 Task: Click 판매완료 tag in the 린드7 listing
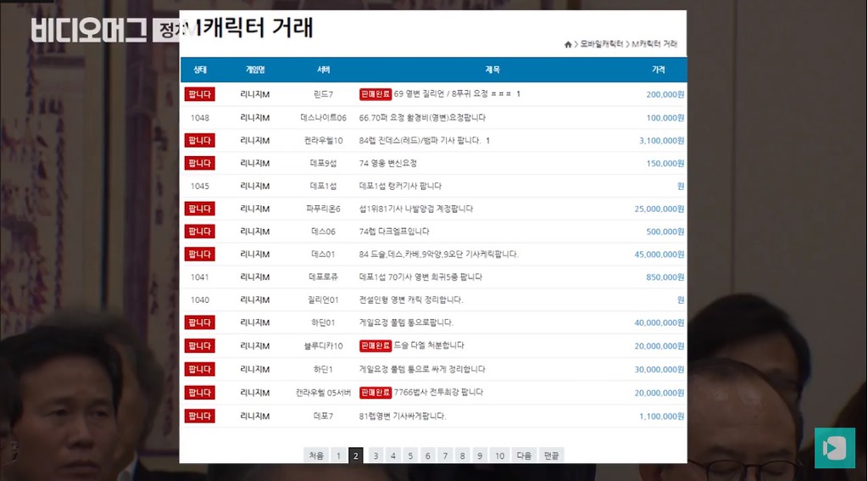click(x=376, y=93)
